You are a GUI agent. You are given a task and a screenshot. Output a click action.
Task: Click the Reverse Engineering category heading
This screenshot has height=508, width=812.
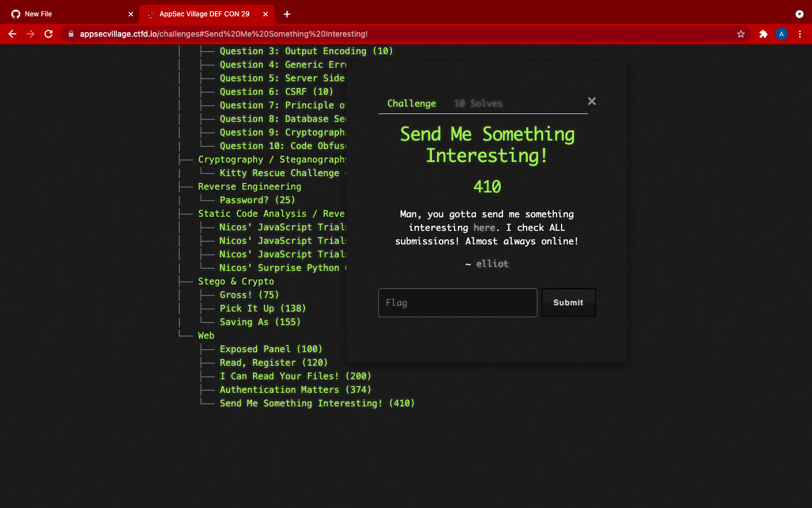pyautogui.click(x=249, y=186)
